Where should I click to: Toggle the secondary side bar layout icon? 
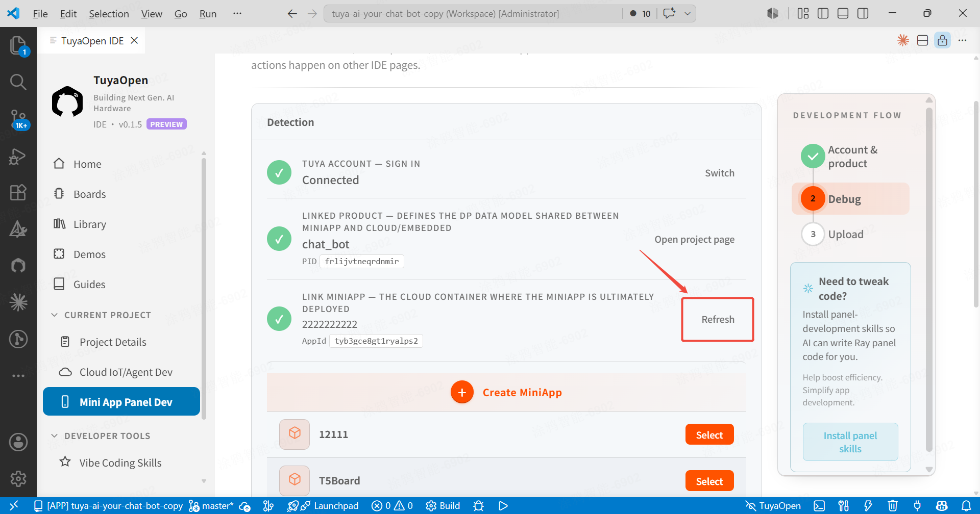coord(863,13)
